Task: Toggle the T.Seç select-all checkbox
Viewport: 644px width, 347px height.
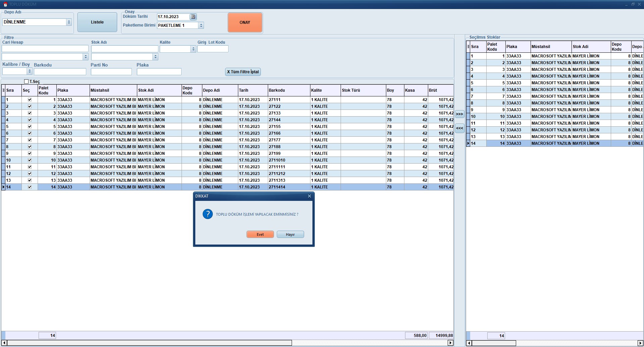Action: pos(27,82)
